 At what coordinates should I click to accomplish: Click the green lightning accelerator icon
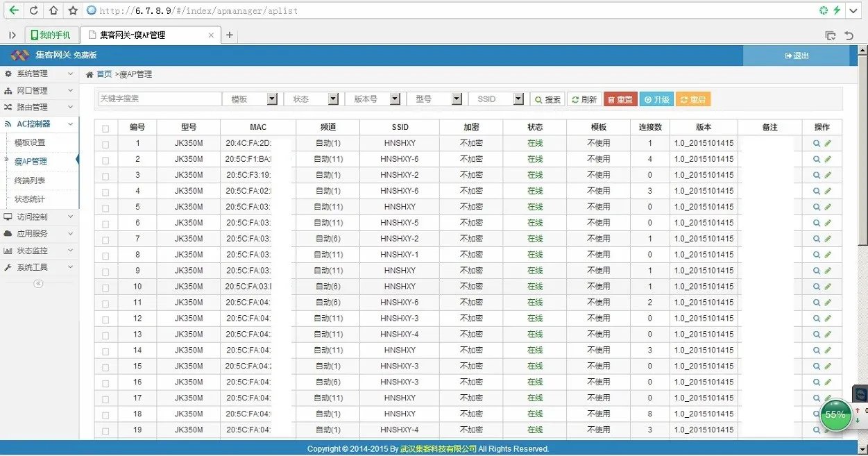point(837,10)
